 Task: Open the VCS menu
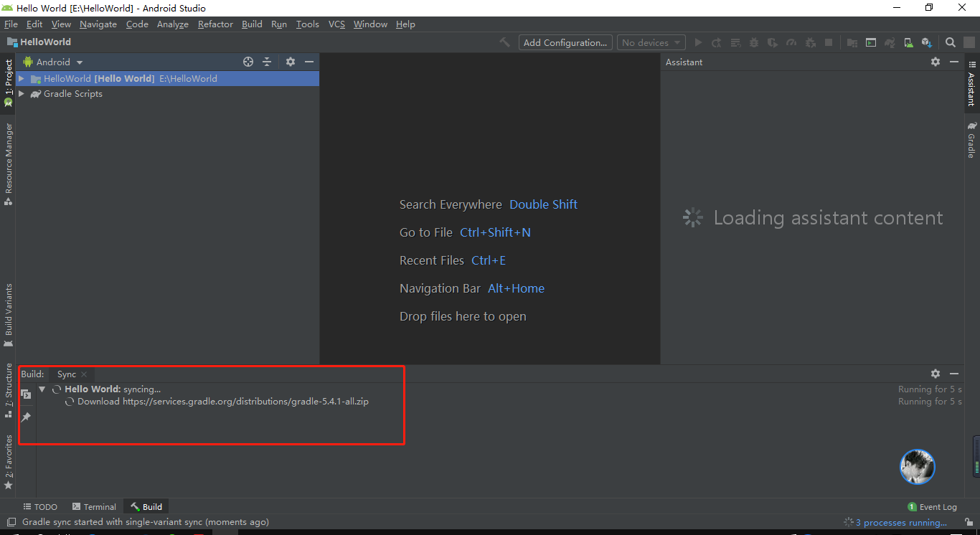click(x=336, y=24)
